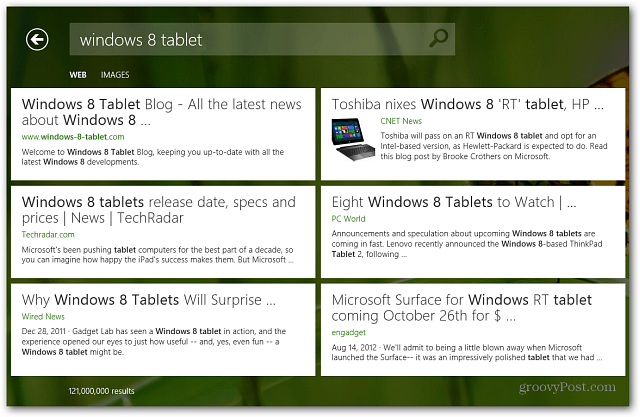Click the PC World source label
This screenshot has height=417, width=640.
pyautogui.click(x=349, y=219)
